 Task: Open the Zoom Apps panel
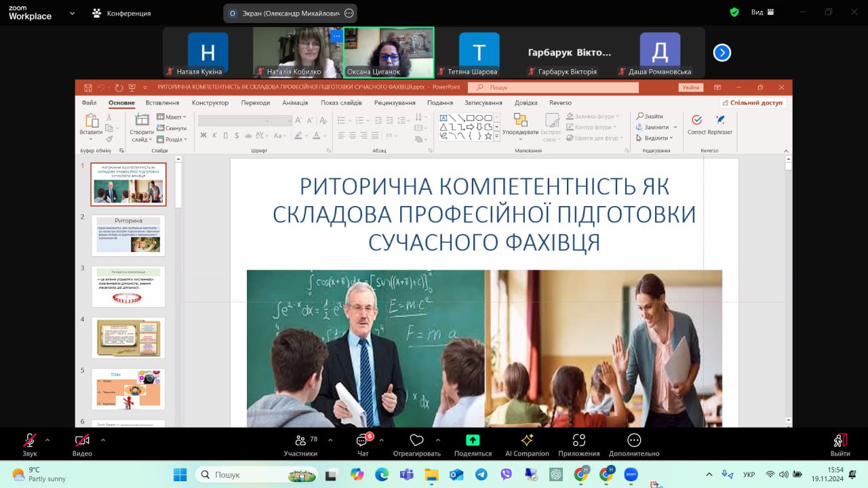pos(578,440)
